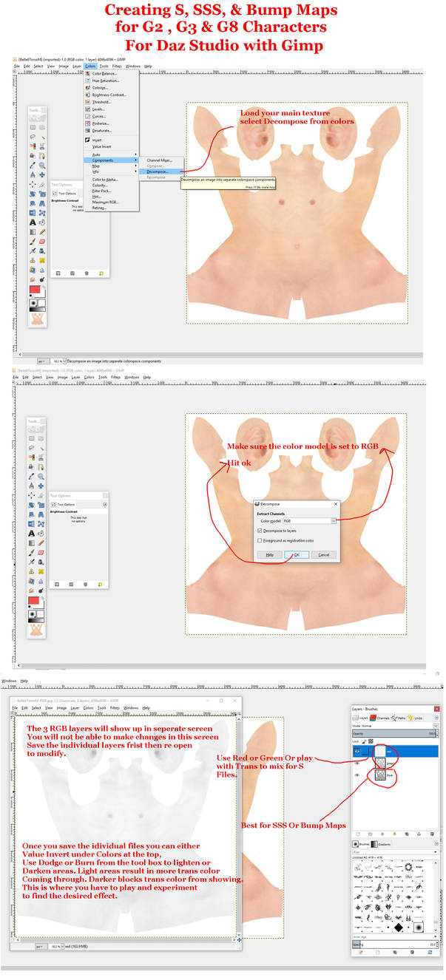Viewport: 446px width, 980px height.
Task: Pick Eraser tool in toolbox beside Decompose dialog
Action: (41, 552)
